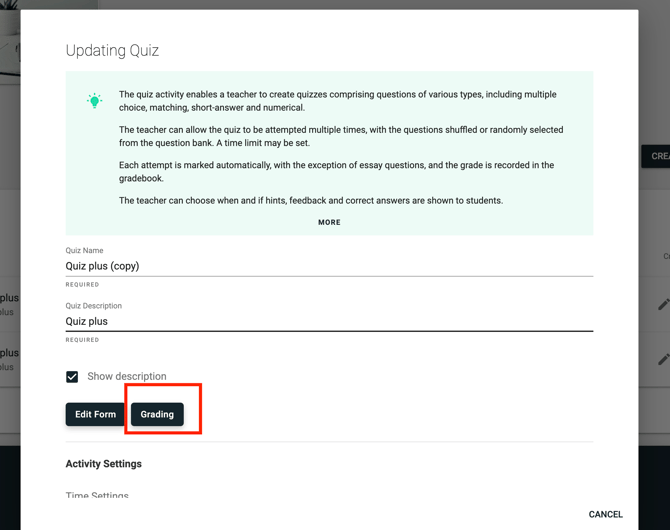Click the dimmed backdrop below the CREATE button
Image resolution: width=670 pixels, height=530 pixels.
coord(655,214)
